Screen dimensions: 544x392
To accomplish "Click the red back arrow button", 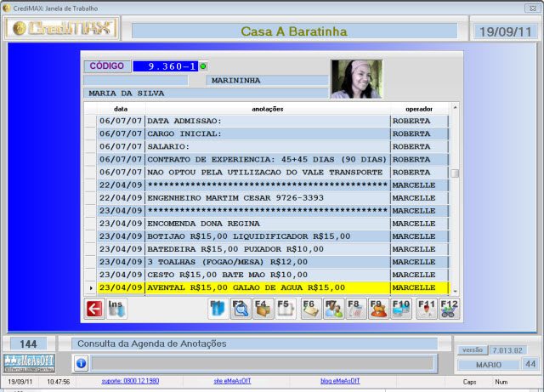I will click(94, 309).
